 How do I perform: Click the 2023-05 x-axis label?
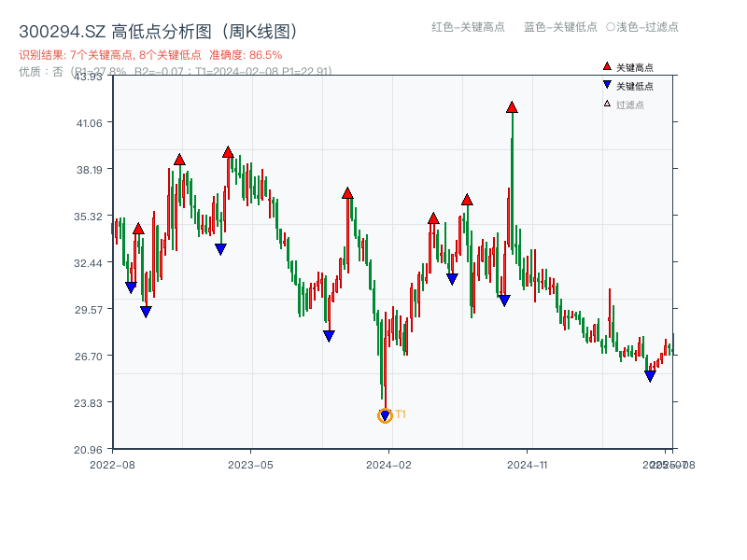(250, 465)
